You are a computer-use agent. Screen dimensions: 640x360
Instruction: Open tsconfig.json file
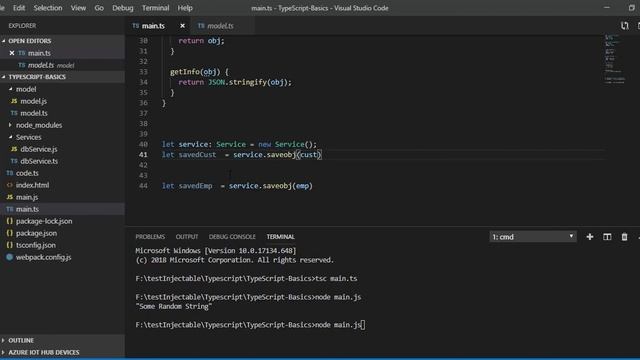point(36,245)
